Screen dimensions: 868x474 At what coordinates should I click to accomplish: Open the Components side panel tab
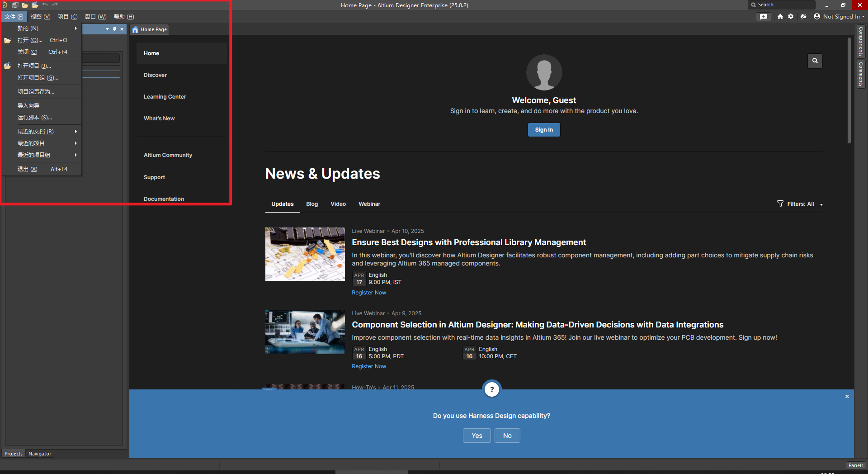point(861,42)
